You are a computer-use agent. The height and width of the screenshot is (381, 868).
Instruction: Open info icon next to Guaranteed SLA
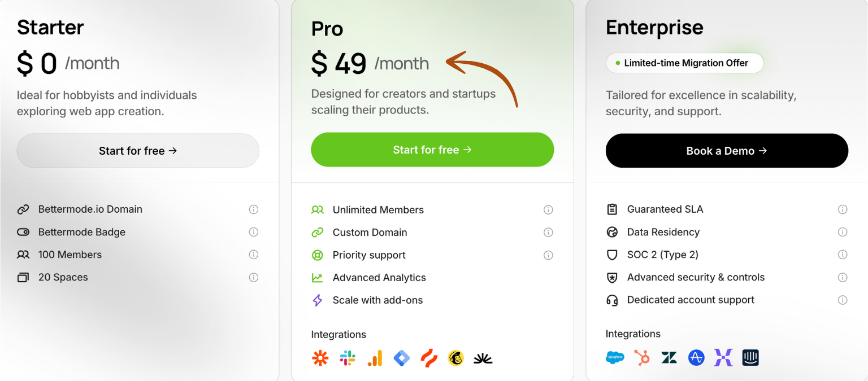[x=843, y=209]
